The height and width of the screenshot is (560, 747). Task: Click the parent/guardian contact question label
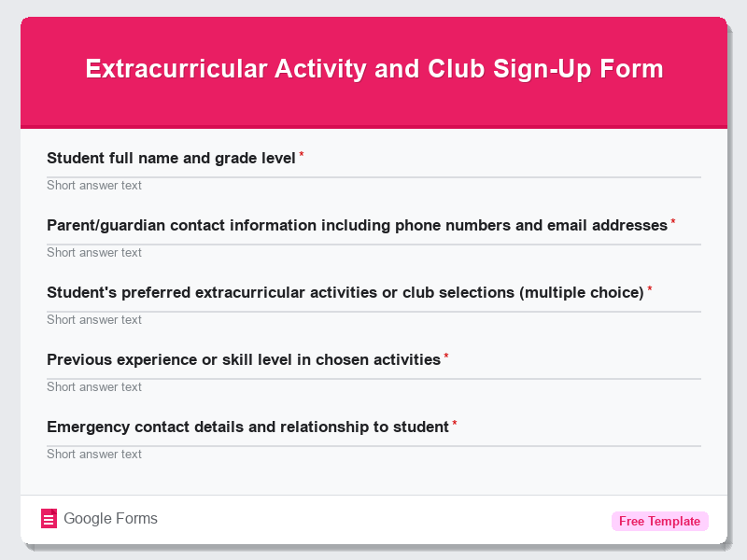(x=357, y=225)
